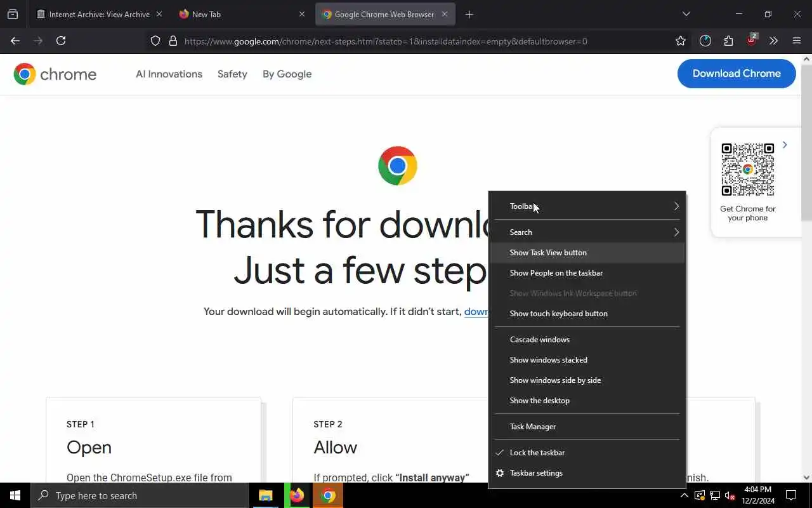812x508 pixels.
Task: View site security padlock info
Action: 173,41
